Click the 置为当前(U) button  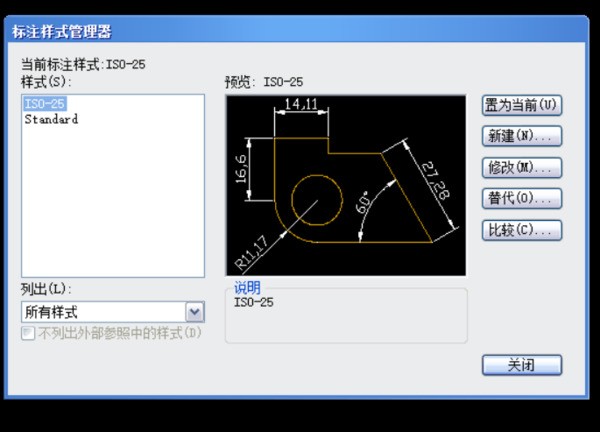tap(521, 105)
